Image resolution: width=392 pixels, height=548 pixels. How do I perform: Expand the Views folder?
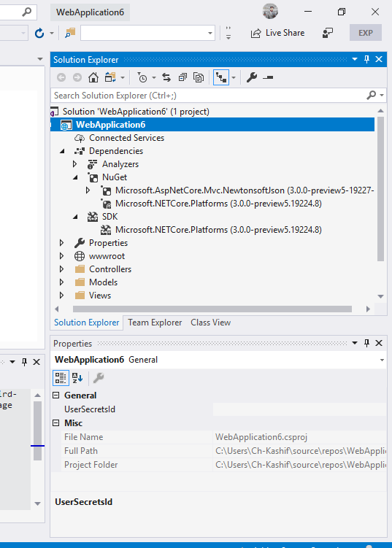click(62, 296)
